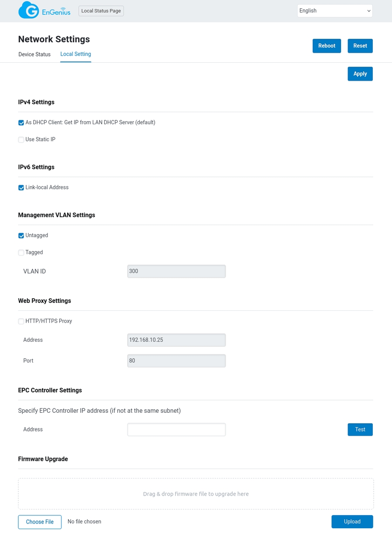This screenshot has height=537, width=392.
Task: Click the proxy Address field
Action: [x=176, y=340]
